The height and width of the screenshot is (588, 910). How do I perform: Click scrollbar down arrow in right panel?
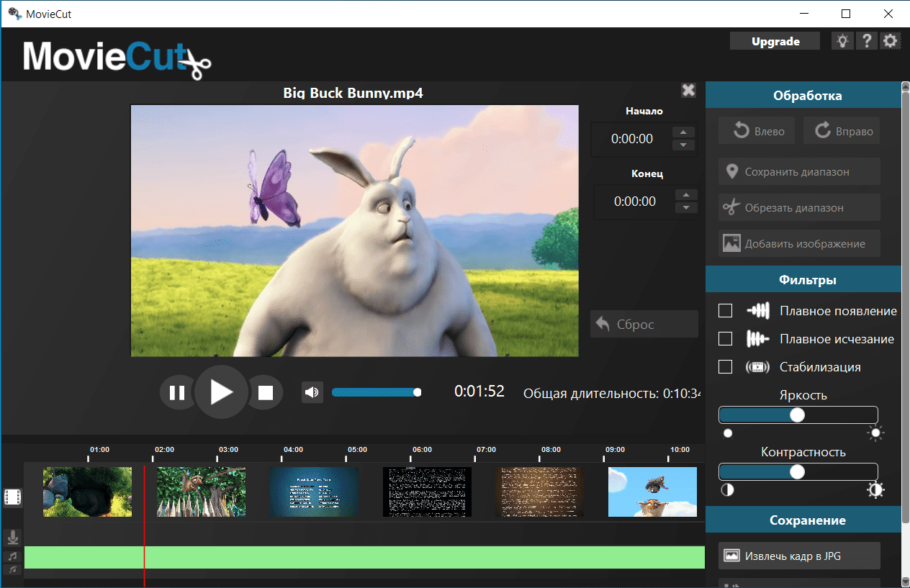point(906,581)
